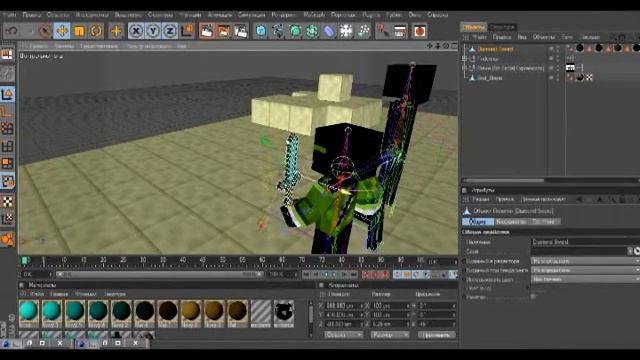Open the MoGraph menu
Viewport: 640px width, 360px height.
[x=313, y=15]
